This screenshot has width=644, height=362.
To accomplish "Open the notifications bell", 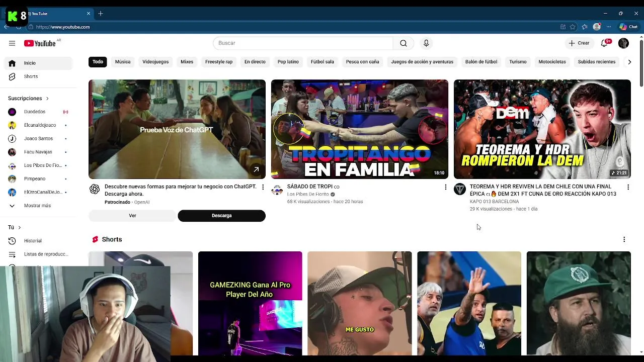I will 605,43.
